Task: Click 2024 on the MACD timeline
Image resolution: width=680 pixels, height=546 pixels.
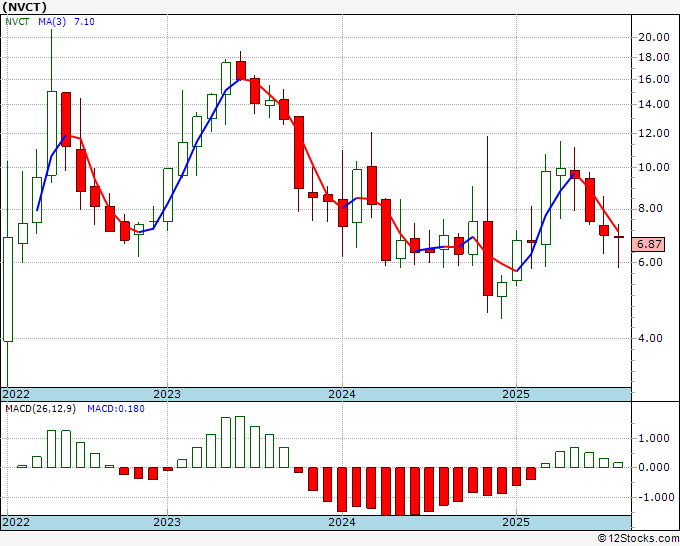Action: click(x=342, y=522)
